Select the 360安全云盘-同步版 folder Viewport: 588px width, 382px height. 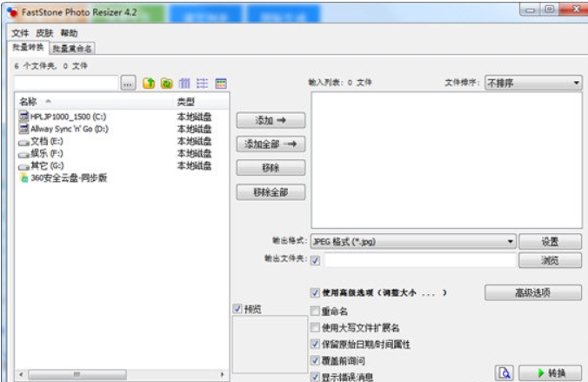pyautogui.click(x=63, y=178)
